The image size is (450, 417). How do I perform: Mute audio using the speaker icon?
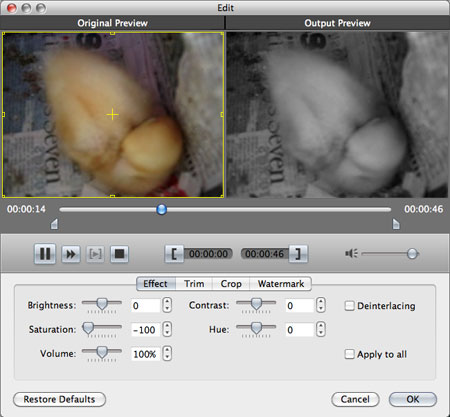[351, 253]
